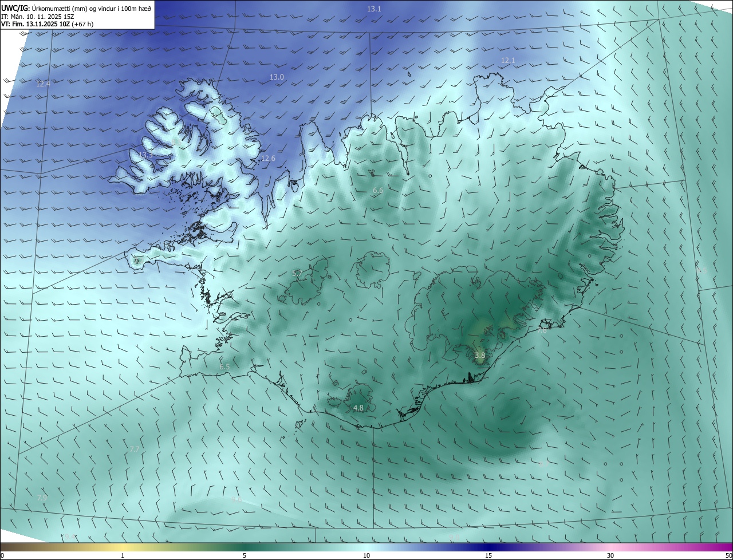Click the 5.7 value label near the glacier
This screenshot has width=733, height=560.
pyautogui.click(x=297, y=273)
